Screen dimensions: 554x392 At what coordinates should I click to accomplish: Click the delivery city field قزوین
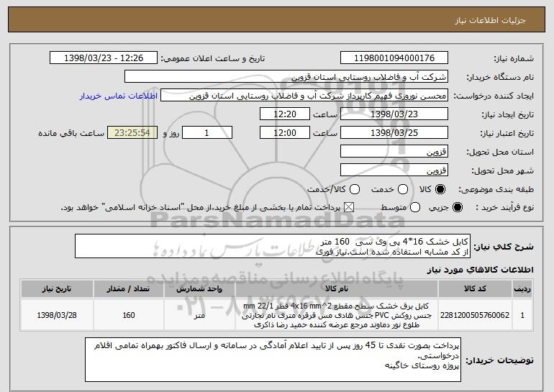pyautogui.click(x=394, y=170)
